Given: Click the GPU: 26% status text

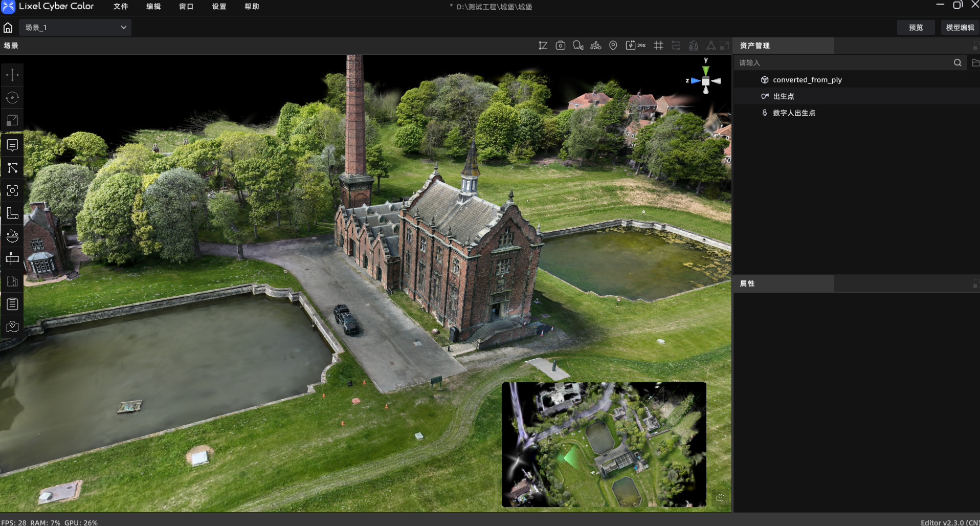Looking at the screenshot, I should coord(81,522).
